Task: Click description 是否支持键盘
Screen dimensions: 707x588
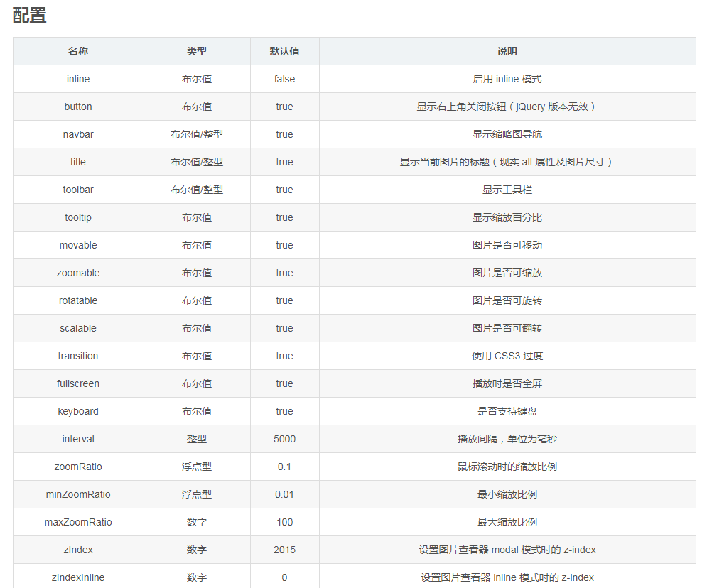Action: (x=507, y=411)
